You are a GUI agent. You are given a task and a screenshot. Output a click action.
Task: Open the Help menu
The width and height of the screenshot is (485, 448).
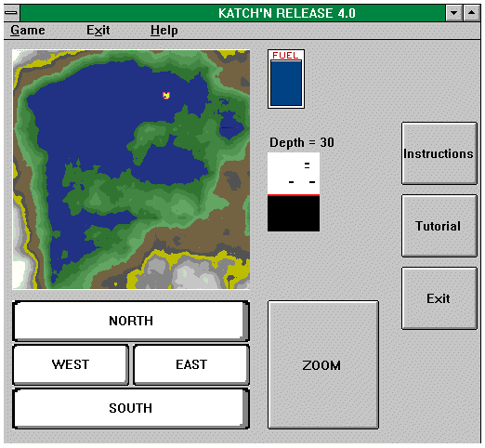point(164,30)
